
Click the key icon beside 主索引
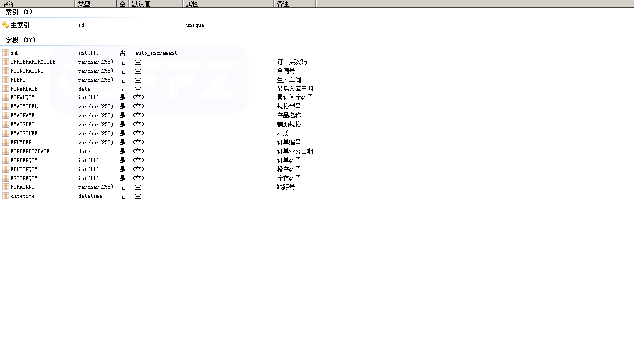[6, 25]
